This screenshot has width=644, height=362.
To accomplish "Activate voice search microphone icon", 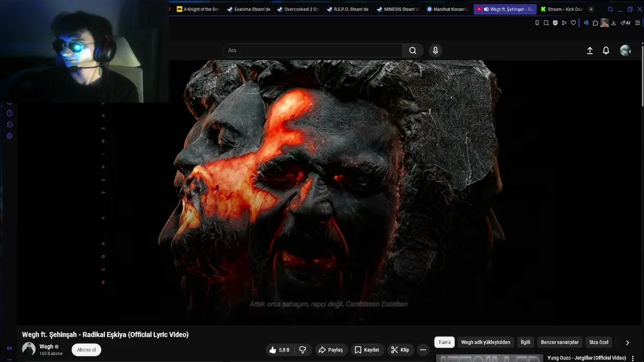I will (436, 50).
